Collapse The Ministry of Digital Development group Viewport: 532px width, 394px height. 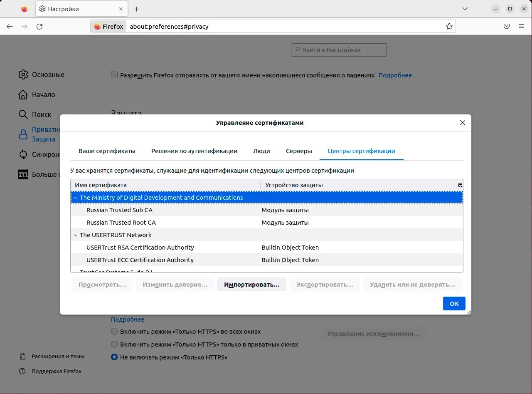tap(76, 198)
